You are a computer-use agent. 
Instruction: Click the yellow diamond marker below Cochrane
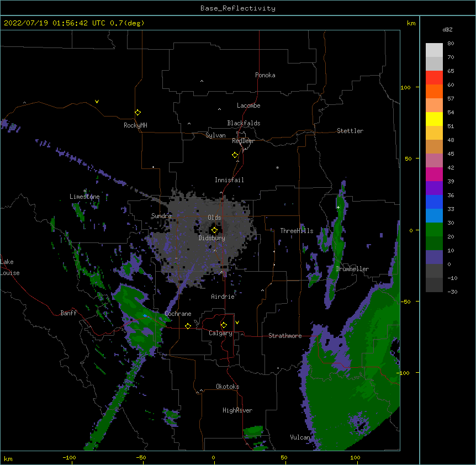188,326
